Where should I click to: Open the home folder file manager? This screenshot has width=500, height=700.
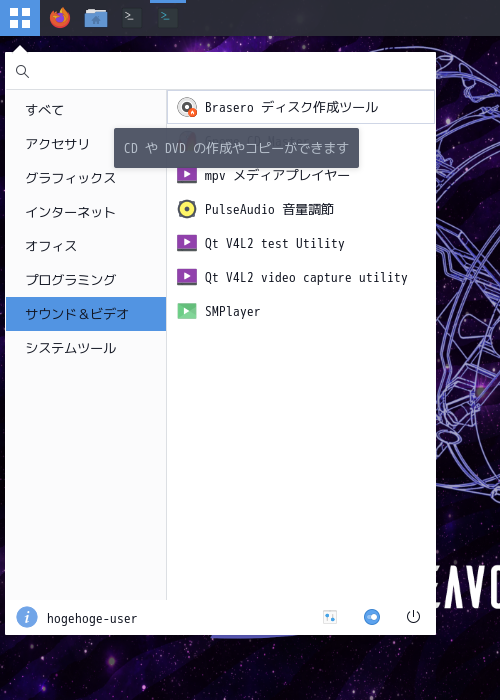[96, 18]
